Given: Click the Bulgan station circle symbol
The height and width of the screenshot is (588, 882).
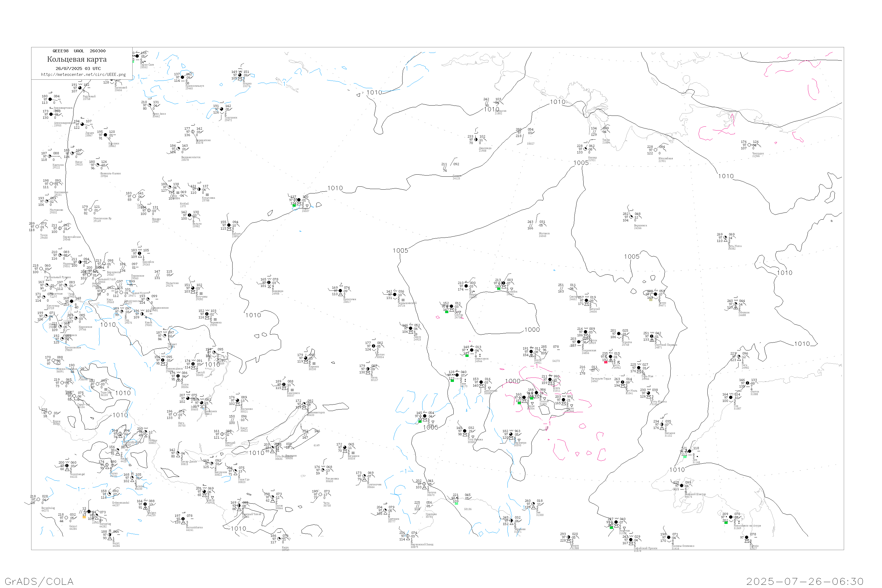Looking at the screenshot, I should click(x=145, y=505).
